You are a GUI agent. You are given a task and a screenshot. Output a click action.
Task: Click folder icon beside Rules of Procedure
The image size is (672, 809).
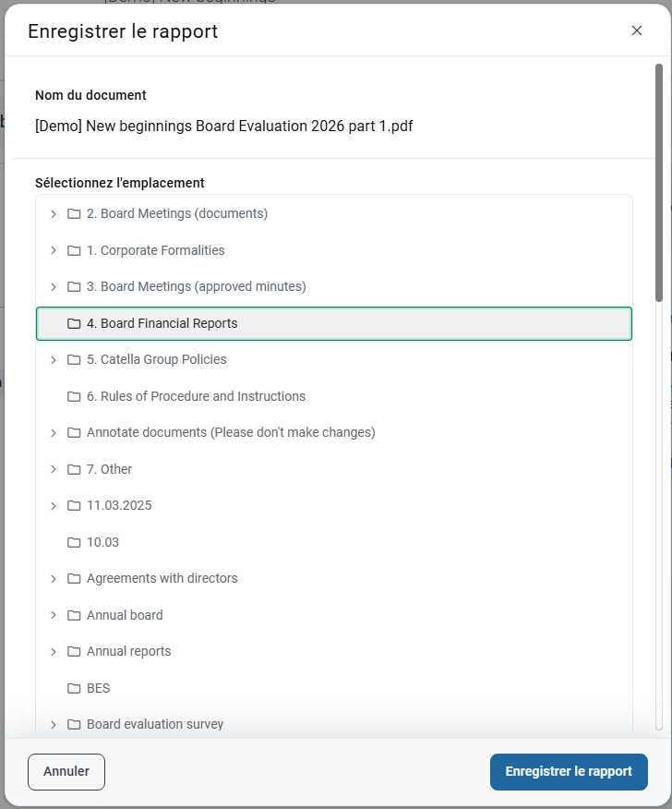click(74, 397)
